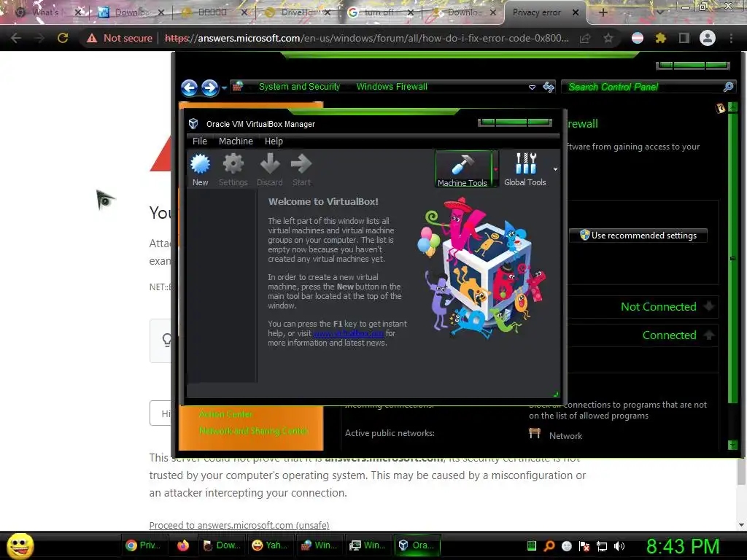
Task: Click the Priv... Chrome taskbar button
Action: click(x=144, y=545)
